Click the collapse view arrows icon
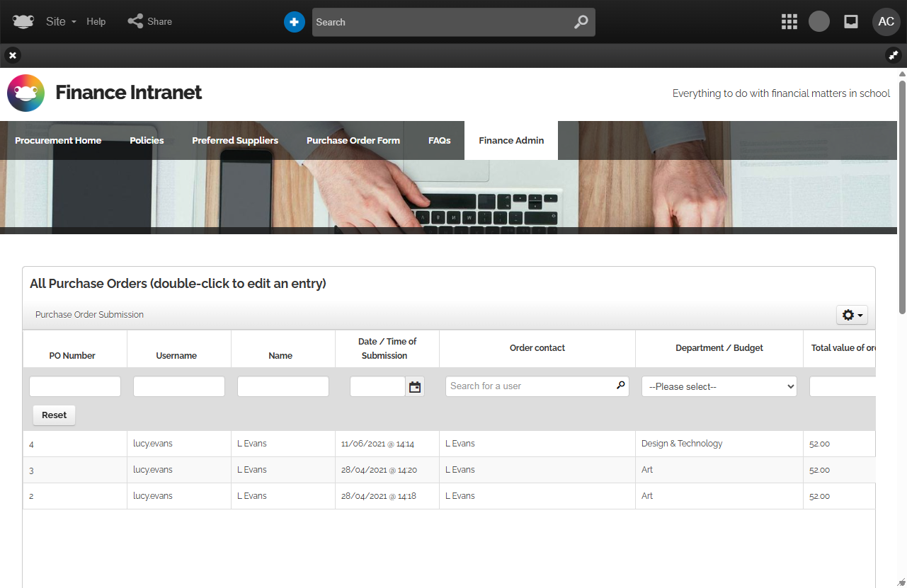Viewport: 907px width, 588px height. (x=894, y=55)
